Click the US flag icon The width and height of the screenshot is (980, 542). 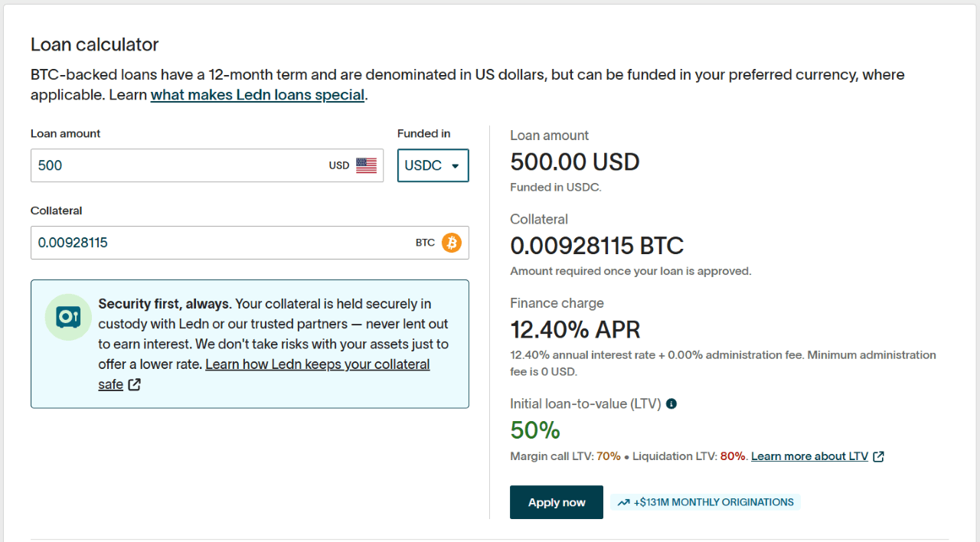(367, 165)
